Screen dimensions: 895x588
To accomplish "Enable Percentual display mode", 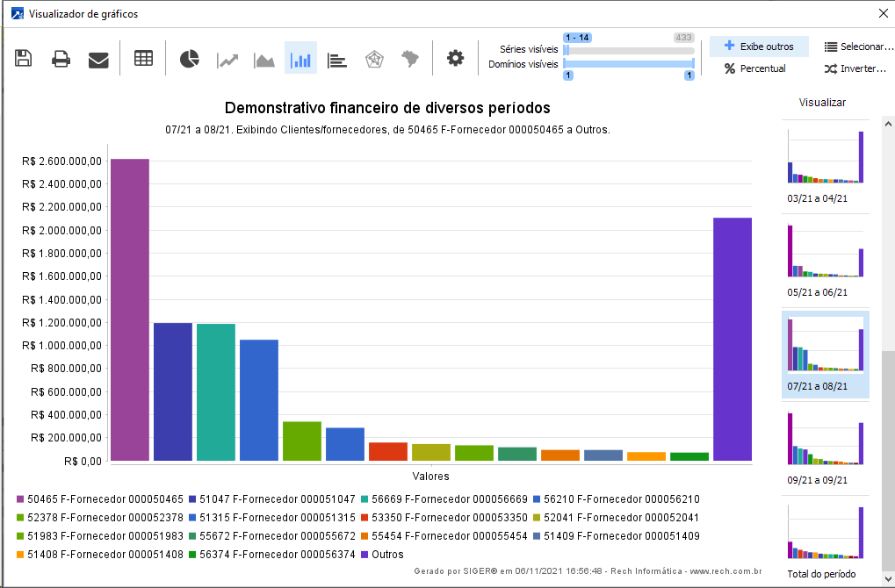I will (755, 68).
